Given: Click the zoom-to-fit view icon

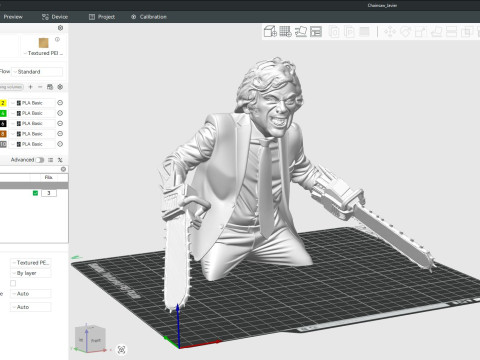Looking at the screenshot, I should click(122, 350).
